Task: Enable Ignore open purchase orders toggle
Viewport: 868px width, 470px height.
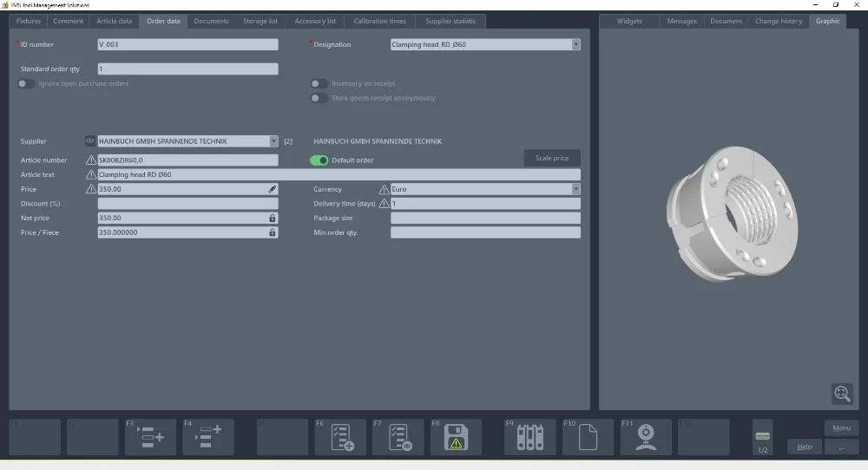Action: point(26,84)
